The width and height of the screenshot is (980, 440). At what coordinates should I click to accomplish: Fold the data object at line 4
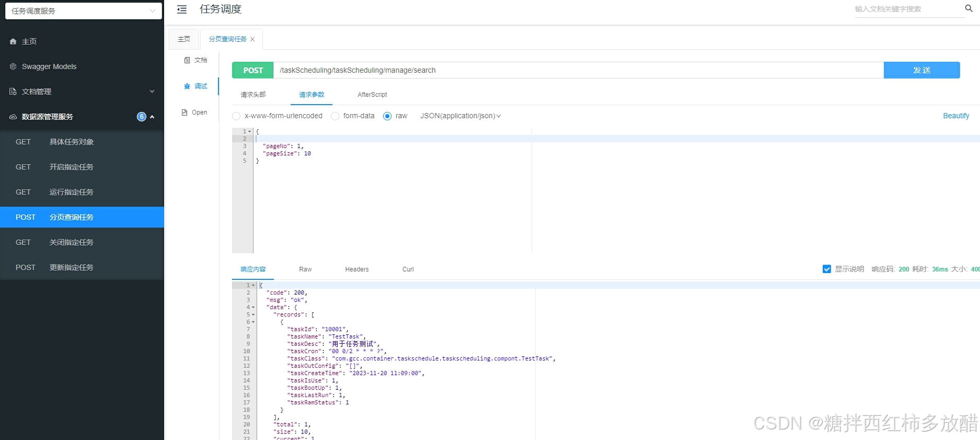(253, 307)
